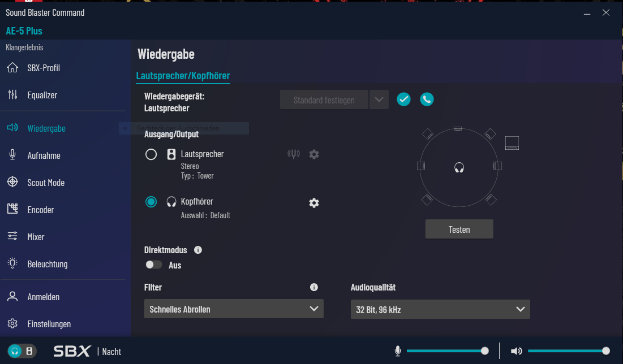Show Filter info tooltip icon
The width and height of the screenshot is (623, 364).
(314, 287)
